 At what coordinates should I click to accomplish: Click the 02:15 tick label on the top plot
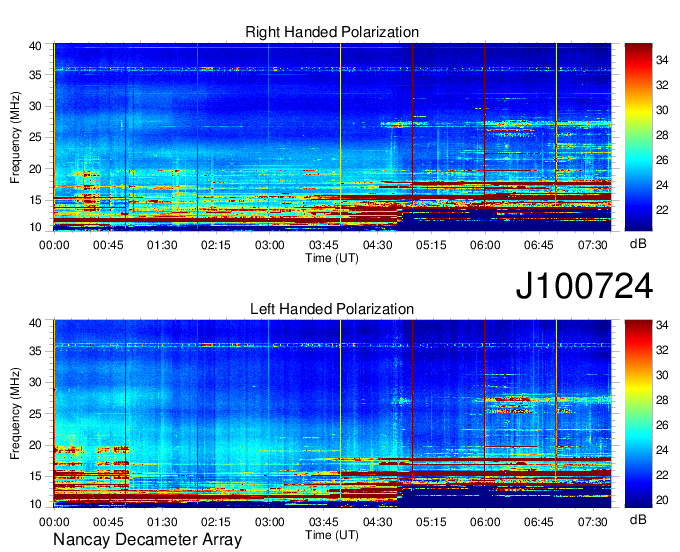coord(216,245)
